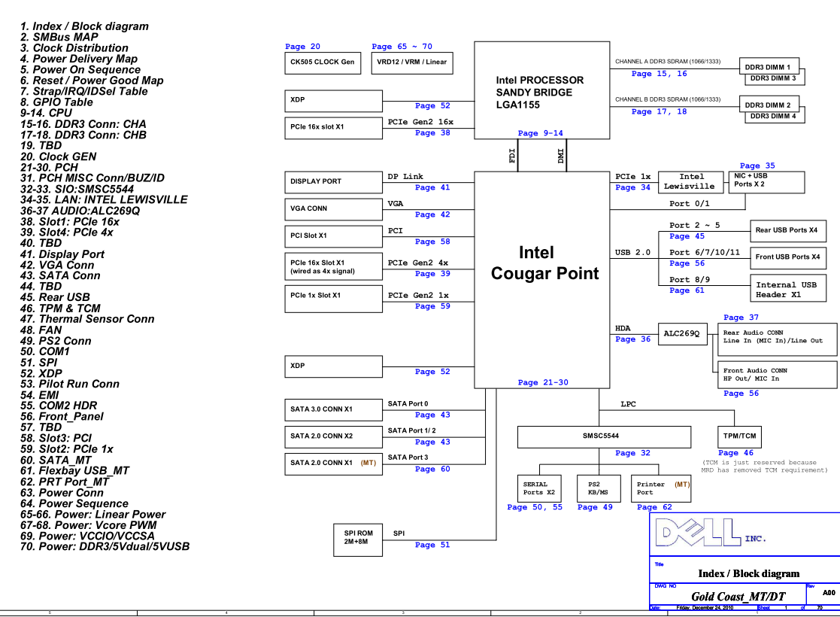Viewport: 840px width, 617px height.
Task: Select the "Front USB Ports X4" block
Action: [x=788, y=258]
